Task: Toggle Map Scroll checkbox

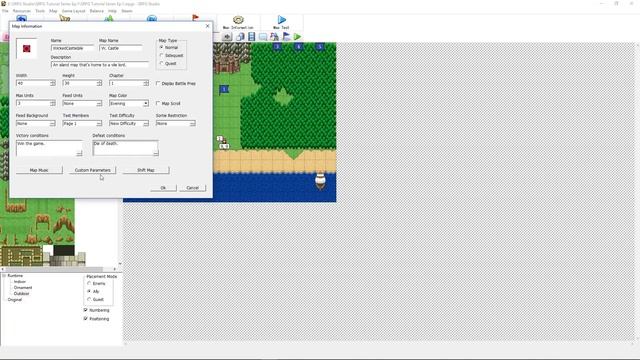Action: pos(158,103)
